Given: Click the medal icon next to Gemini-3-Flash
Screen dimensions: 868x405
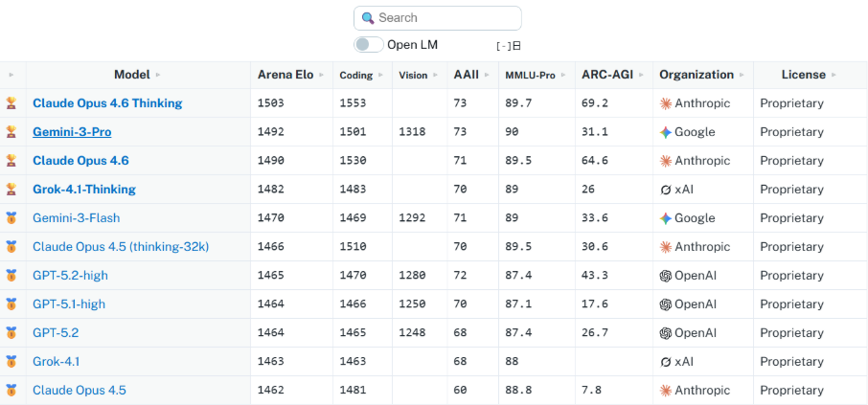Looking at the screenshot, I should pos(11,218).
